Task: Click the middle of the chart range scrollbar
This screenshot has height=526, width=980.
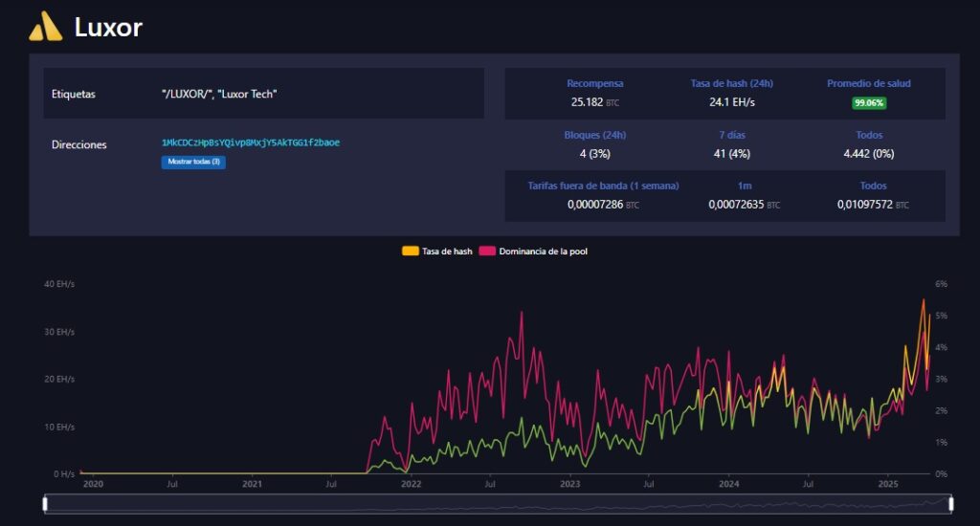Action: (498, 504)
